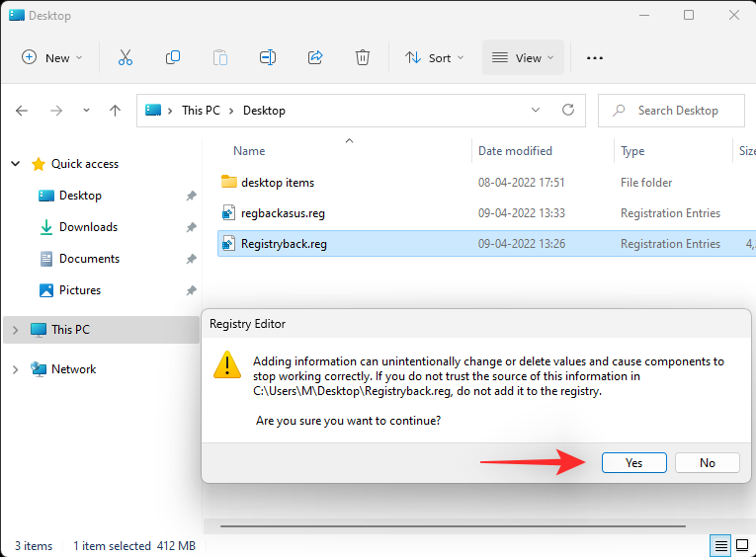Open Downloads in Quick access
This screenshot has width=756, height=557.
click(88, 227)
